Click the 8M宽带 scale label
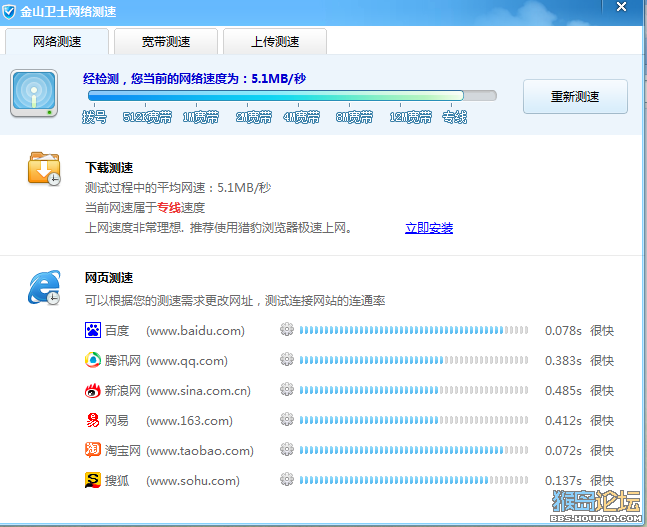Viewport: 647px width, 527px height. pos(354,118)
